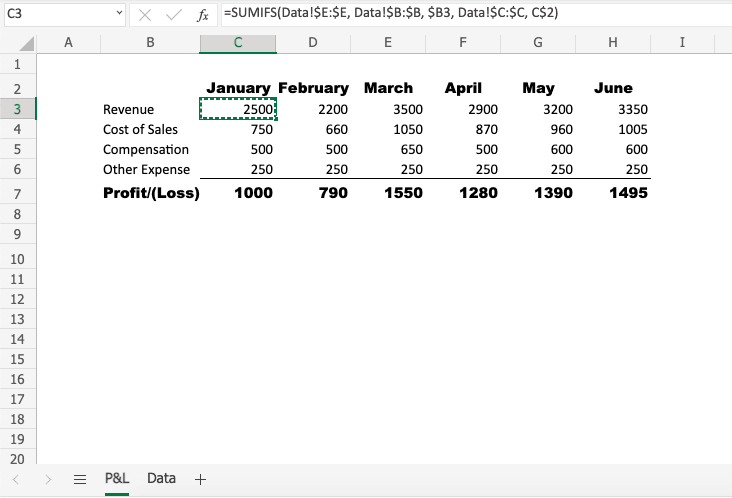
Task: Switch to the Data sheet tab
Action: pos(161,478)
